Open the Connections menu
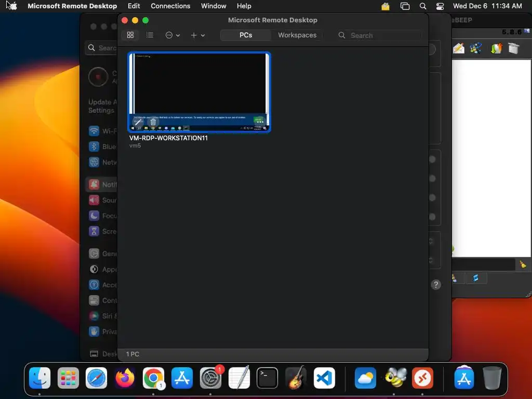 click(x=170, y=6)
